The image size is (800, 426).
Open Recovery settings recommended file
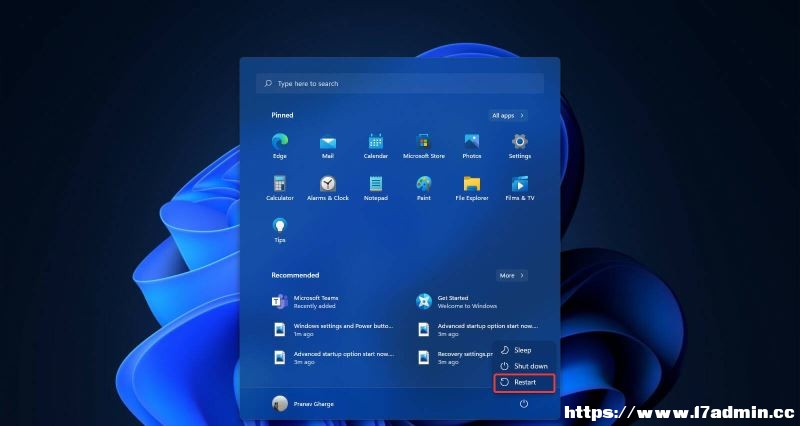point(454,358)
